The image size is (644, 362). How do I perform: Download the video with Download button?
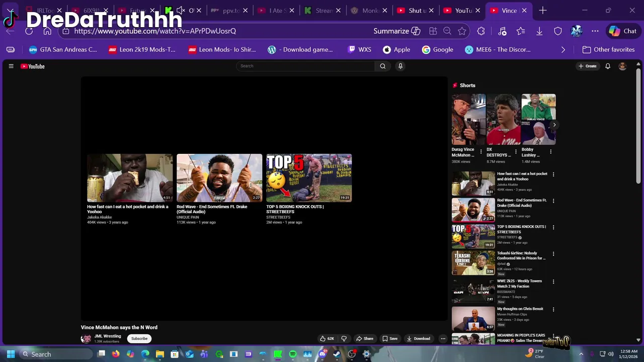[x=419, y=338]
